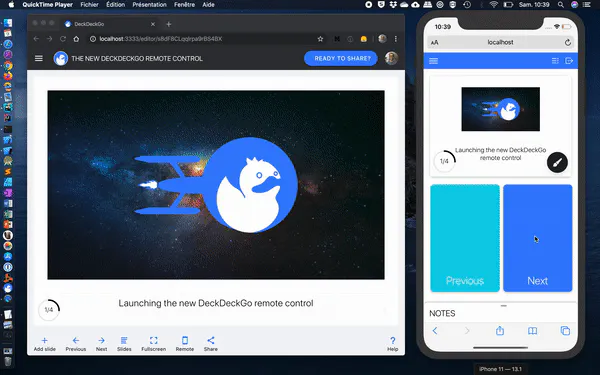Open Help in the editor toolbar
The height and width of the screenshot is (375, 600).
(393, 344)
